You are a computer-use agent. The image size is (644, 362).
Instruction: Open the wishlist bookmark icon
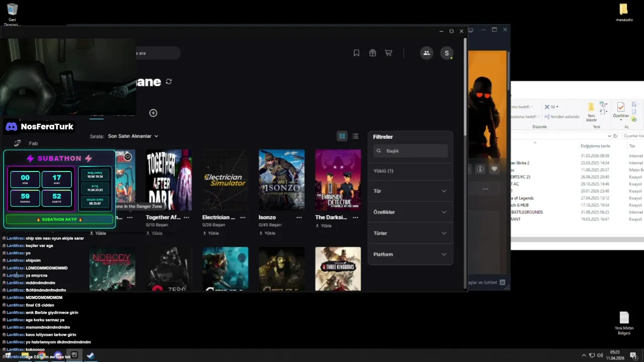pos(356,53)
